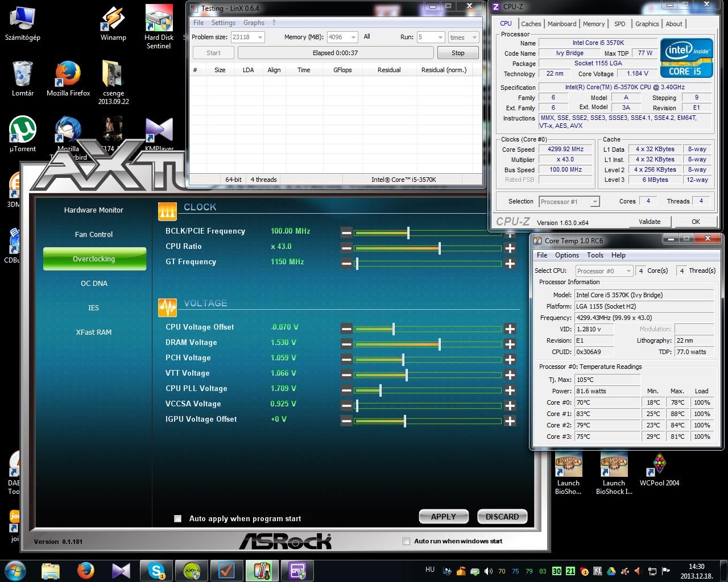Switch to the Memory tab in CPU-Z

point(594,24)
